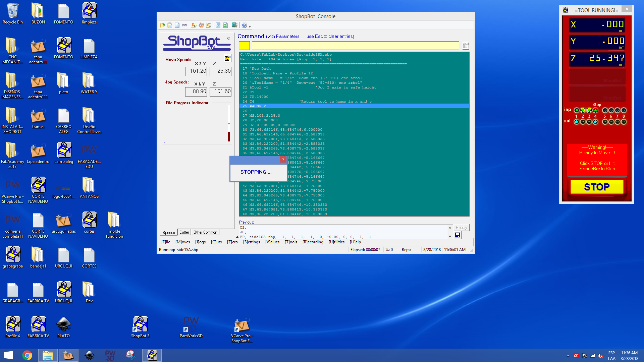Open the [U]tilities menu
This screenshot has height=362, width=644.
click(336, 242)
